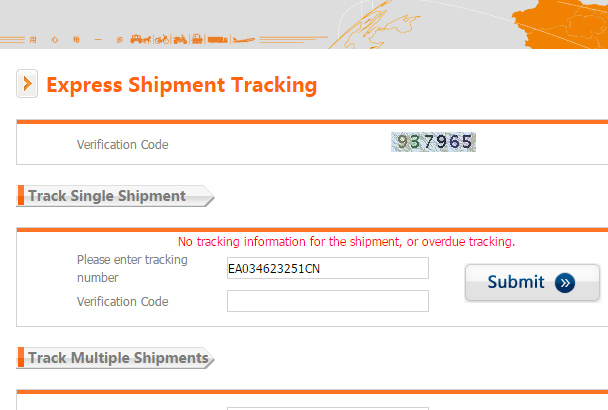Click the Please enter tracking number label
The width and height of the screenshot is (608, 410).
point(132,268)
